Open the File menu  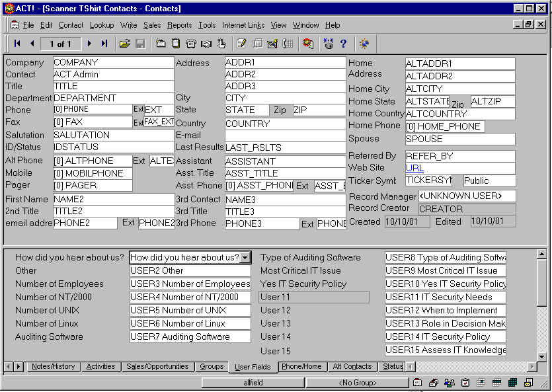click(x=28, y=25)
